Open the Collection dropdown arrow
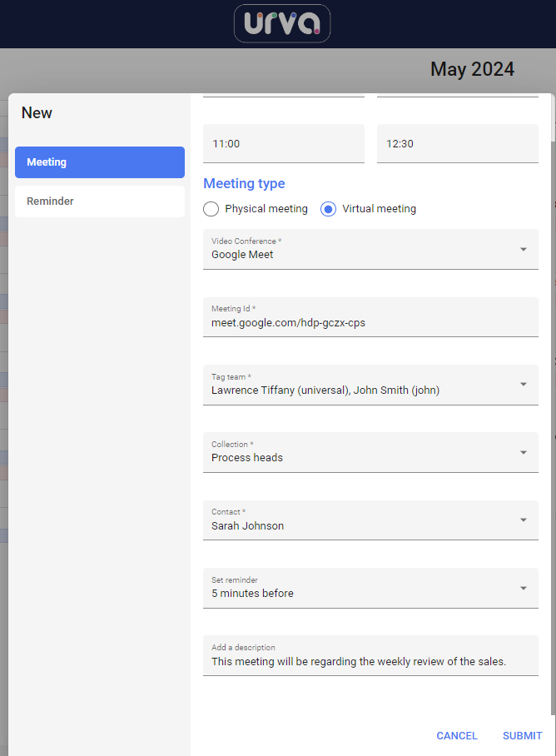This screenshot has height=756, width=556. 524,452
